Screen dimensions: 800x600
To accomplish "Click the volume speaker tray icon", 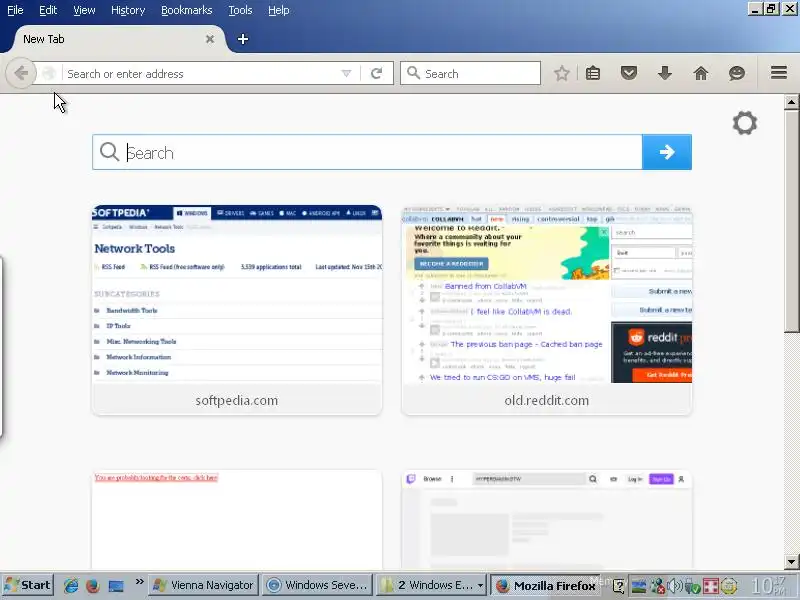I will coord(674,586).
